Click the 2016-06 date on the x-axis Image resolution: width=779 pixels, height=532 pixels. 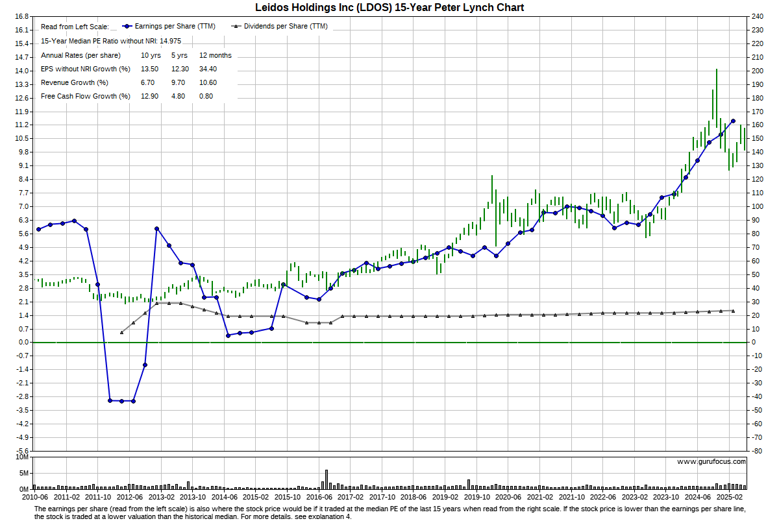tap(319, 496)
